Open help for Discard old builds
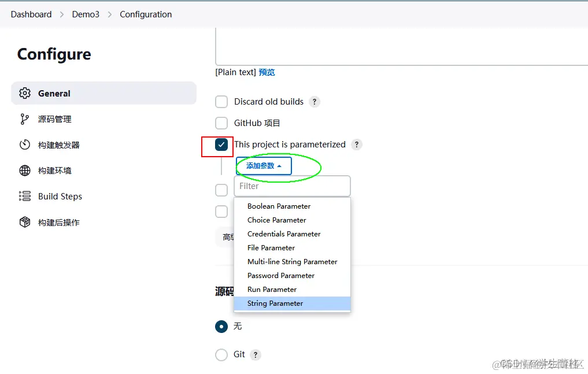 tap(315, 102)
